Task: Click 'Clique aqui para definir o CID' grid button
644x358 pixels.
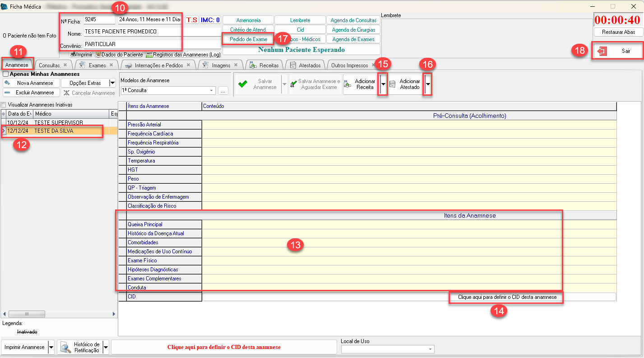Action: tap(409, 297)
